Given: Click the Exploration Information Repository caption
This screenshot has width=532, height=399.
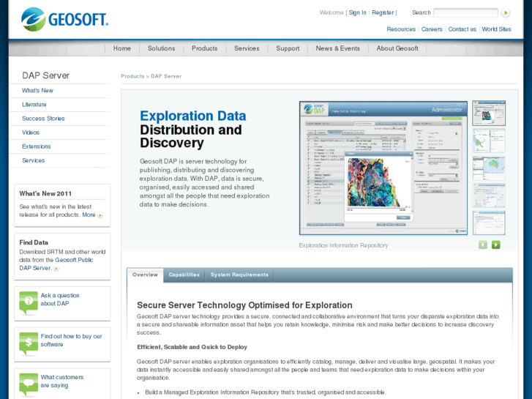Looking at the screenshot, I should (x=343, y=245).
